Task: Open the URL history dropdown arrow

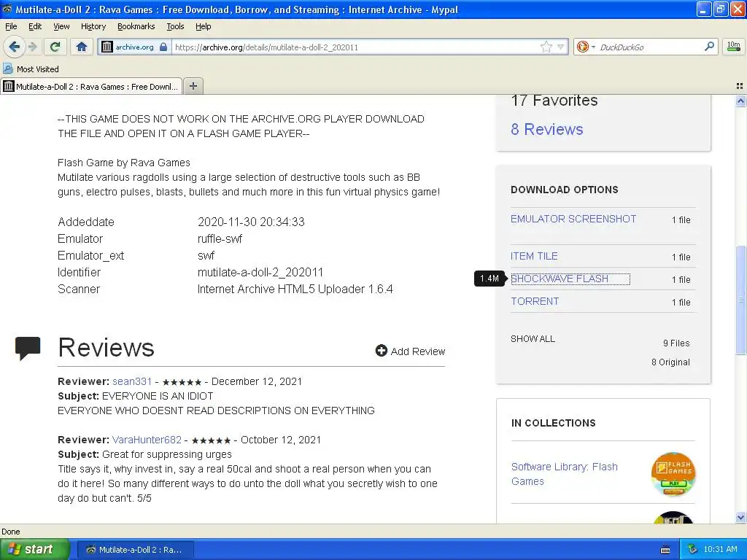Action: coord(561,47)
